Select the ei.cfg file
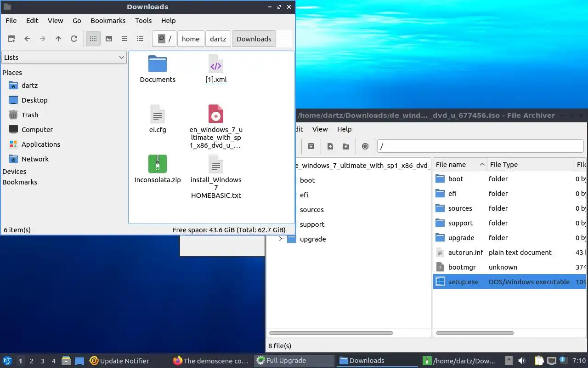This screenshot has width=588, height=368. tap(158, 114)
